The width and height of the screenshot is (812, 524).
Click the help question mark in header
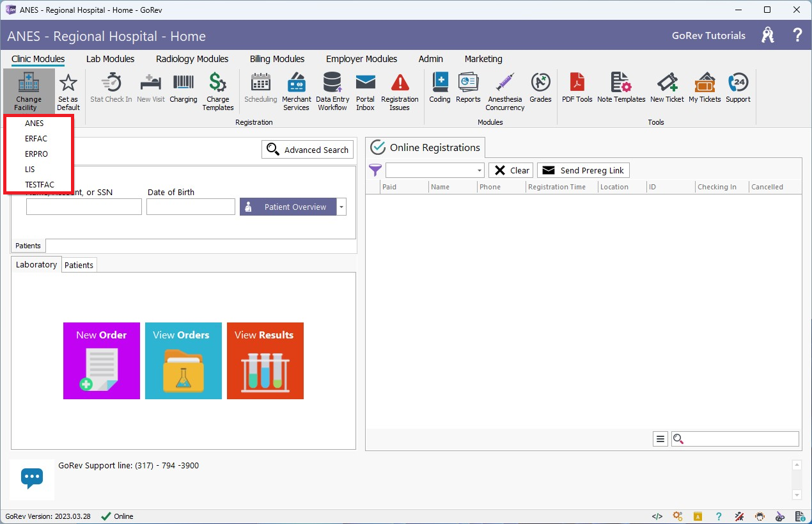point(797,35)
